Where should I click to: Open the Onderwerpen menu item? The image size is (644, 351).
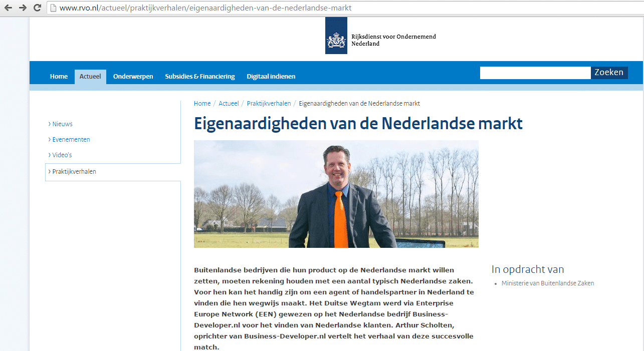133,77
